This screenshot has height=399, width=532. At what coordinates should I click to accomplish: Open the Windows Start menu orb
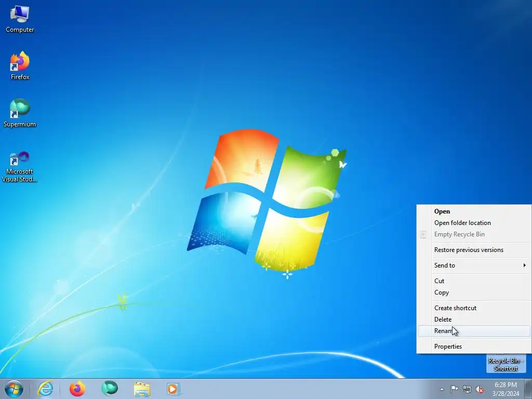14,389
